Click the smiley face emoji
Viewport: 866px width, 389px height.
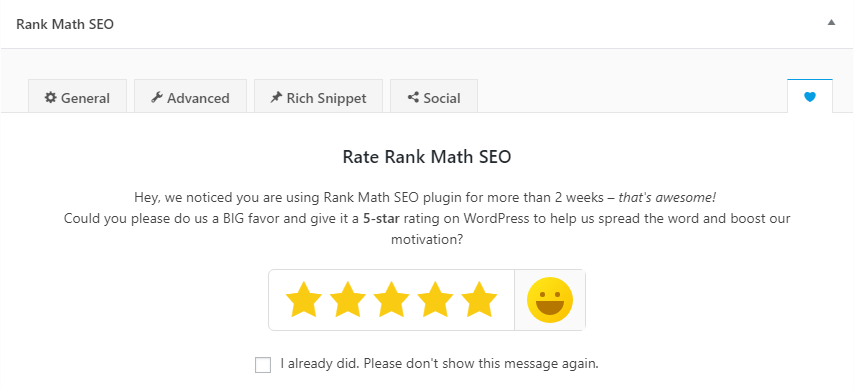click(x=550, y=300)
